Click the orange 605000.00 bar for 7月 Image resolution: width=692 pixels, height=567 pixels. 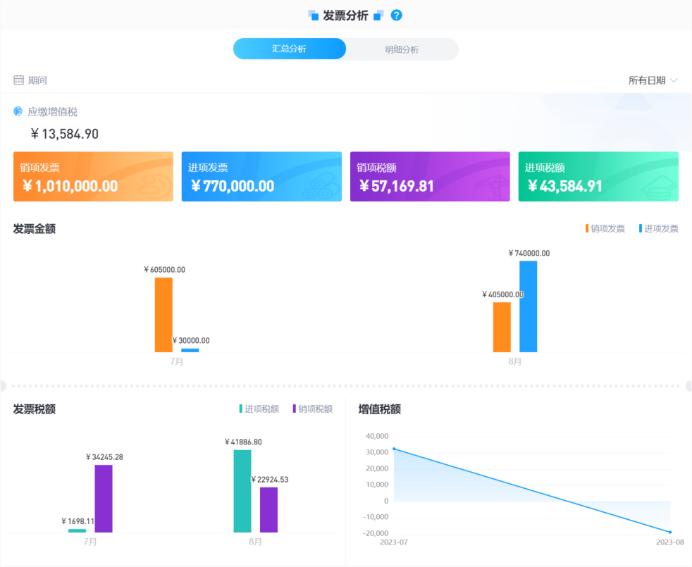[x=163, y=314]
